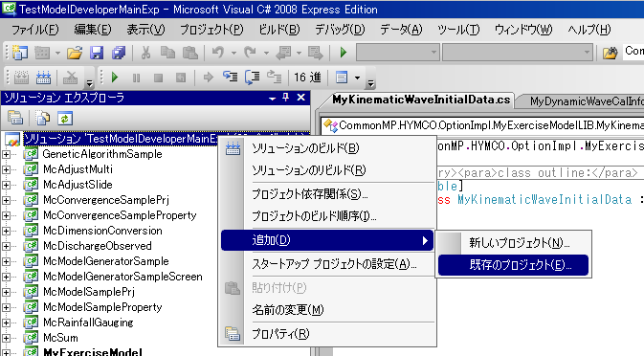Screen dimensions: 644x356
Task: Click the Save All icon
Action: [x=119, y=53]
